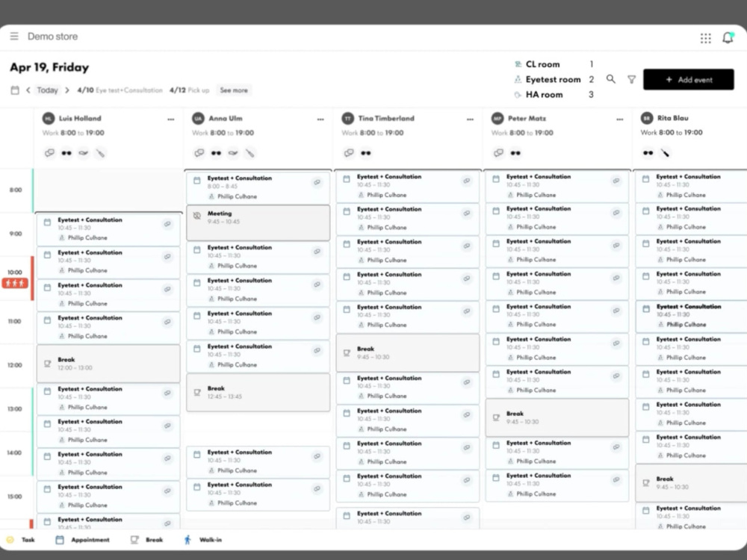Select the HA room entry
Image resolution: width=747 pixels, height=560 pixels.
tap(554, 95)
